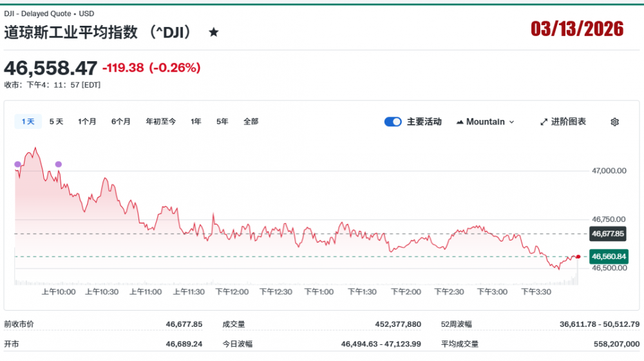Select the 6个月 chart range
Screen dimensions: 644x361
coord(120,121)
